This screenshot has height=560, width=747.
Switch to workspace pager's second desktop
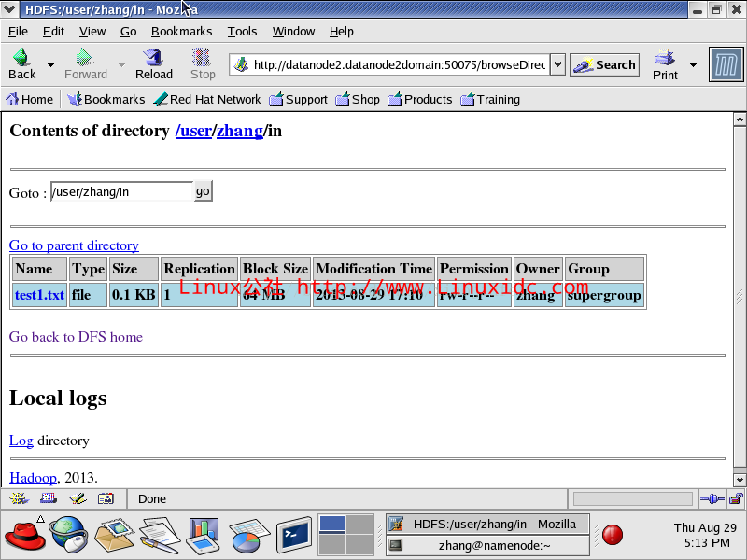(x=359, y=525)
